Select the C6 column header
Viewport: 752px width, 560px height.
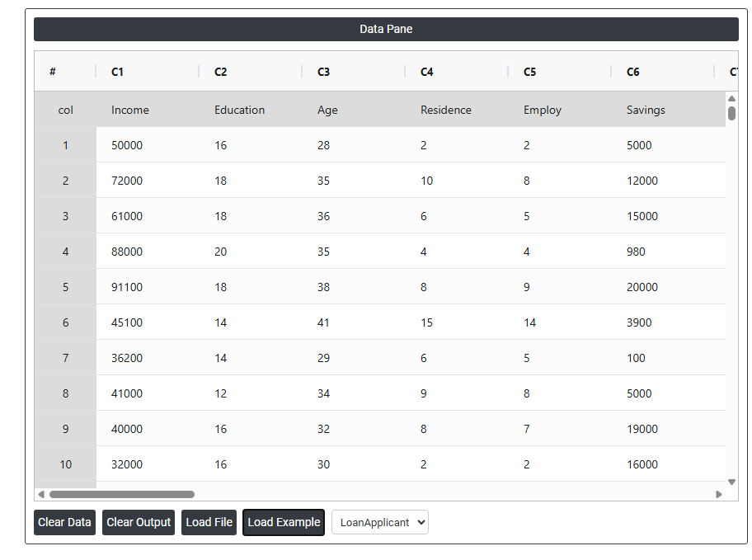point(632,72)
